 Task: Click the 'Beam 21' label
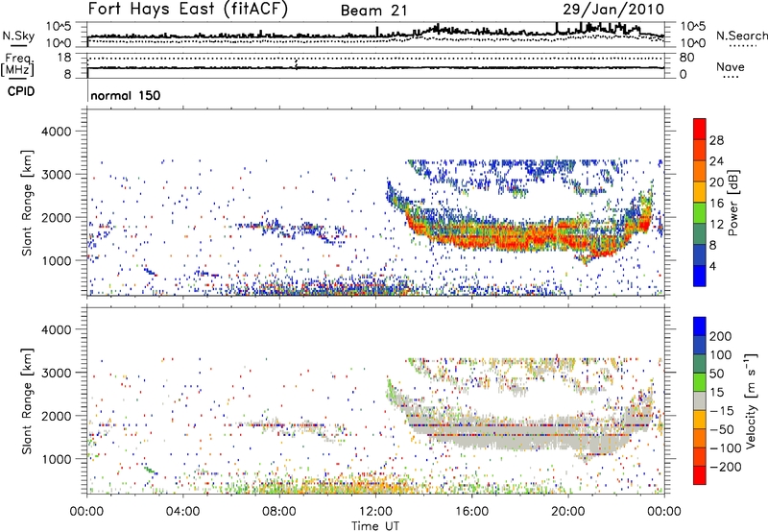[x=373, y=11]
